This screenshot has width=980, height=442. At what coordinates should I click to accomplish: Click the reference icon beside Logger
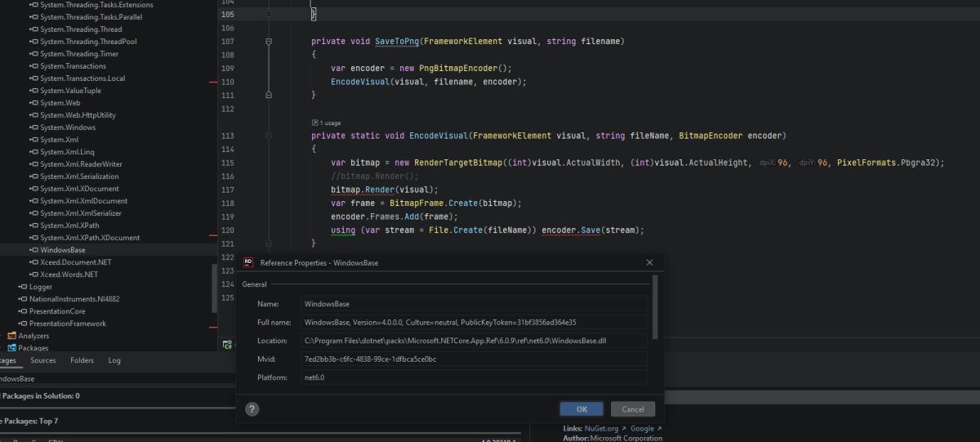23,287
